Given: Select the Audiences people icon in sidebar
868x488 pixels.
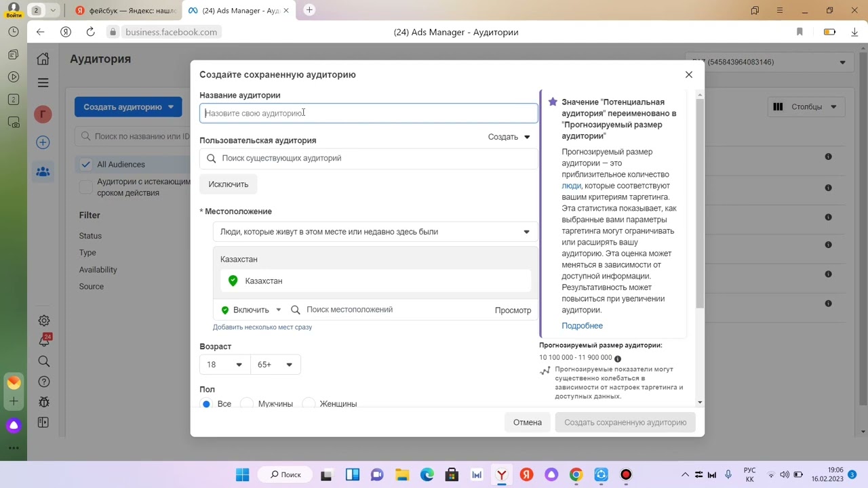Looking at the screenshot, I should point(43,172).
